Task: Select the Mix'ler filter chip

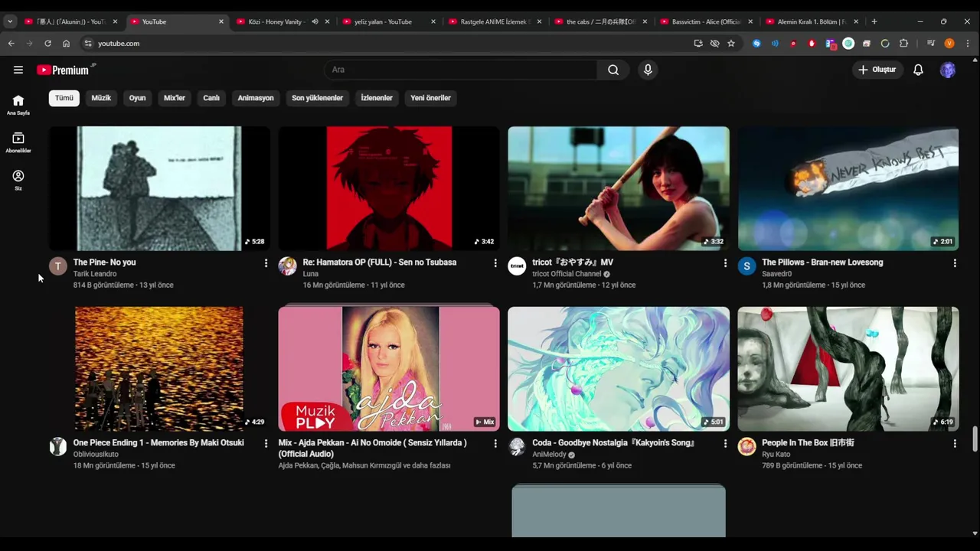Action: pyautogui.click(x=175, y=98)
